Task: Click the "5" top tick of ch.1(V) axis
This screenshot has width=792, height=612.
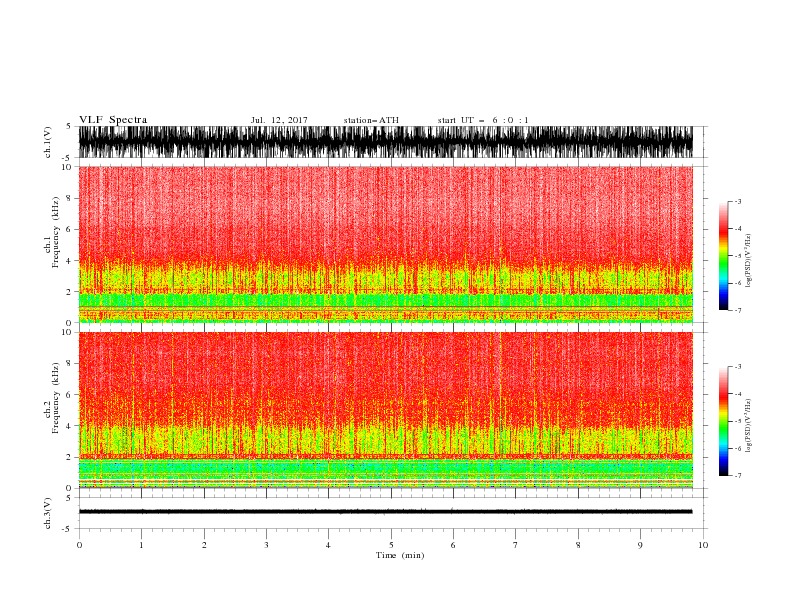Action: (70, 126)
